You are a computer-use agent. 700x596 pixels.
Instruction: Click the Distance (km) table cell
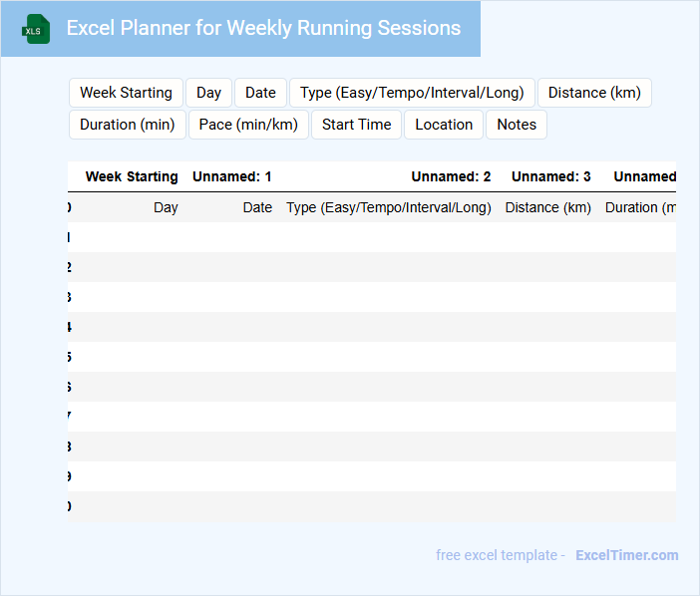click(548, 207)
